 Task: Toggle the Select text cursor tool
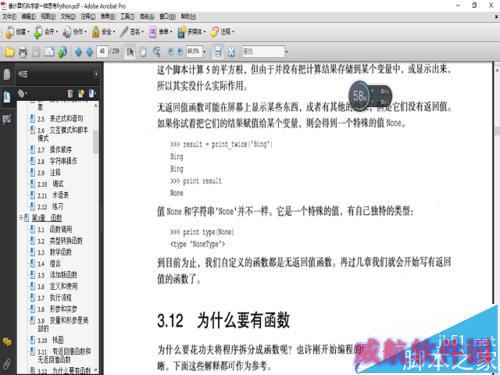[130, 52]
